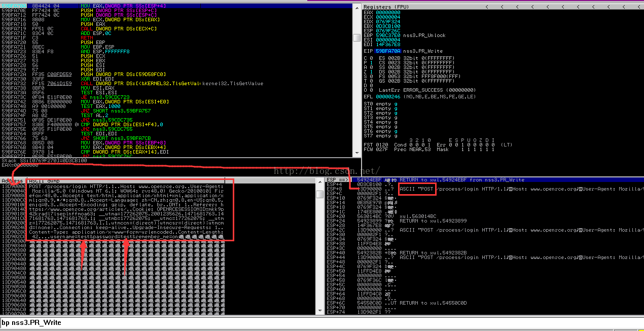
Task: Select the stack row RETURN to xul.54923899
Action: coord(484,220)
